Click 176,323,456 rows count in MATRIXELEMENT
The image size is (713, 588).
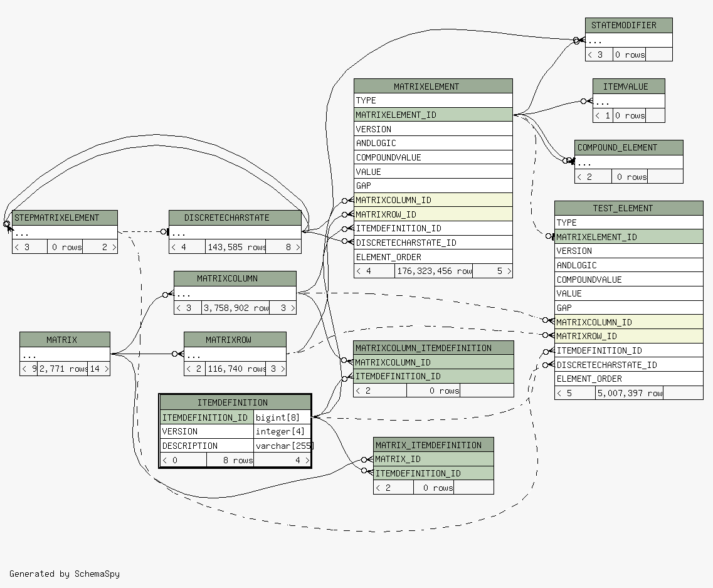click(x=433, y=271)
